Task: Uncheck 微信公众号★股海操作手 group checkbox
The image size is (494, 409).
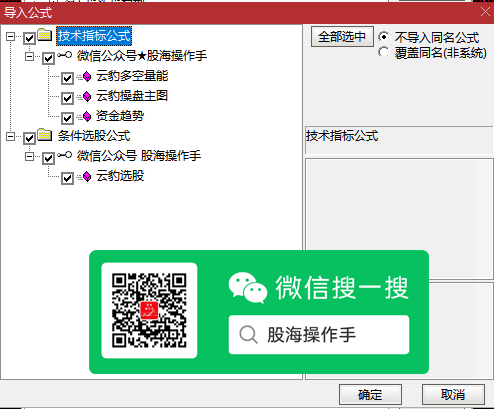Action: (48, 58)
